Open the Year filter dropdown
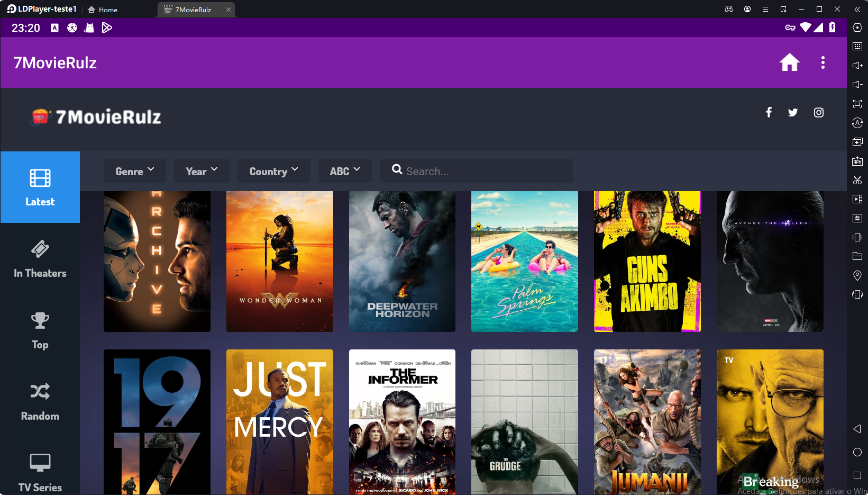The image size is (868, 495). (x=201, y=170)
